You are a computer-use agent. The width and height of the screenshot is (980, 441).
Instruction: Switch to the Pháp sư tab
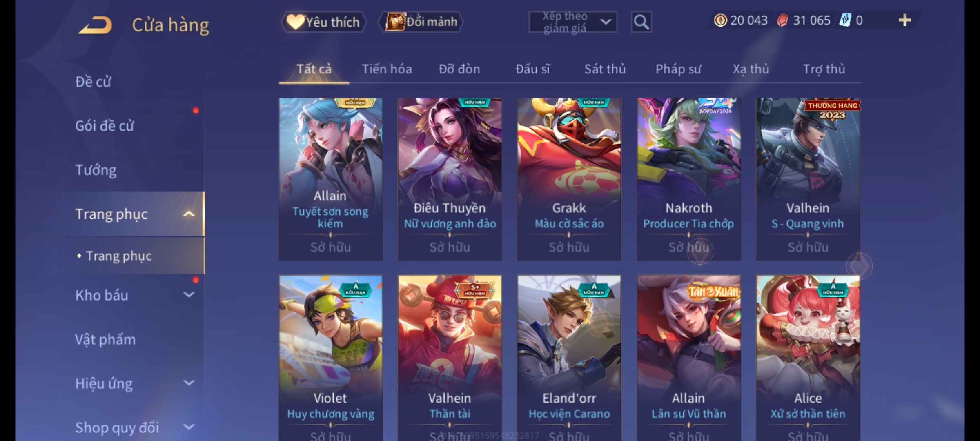[678, 69]
